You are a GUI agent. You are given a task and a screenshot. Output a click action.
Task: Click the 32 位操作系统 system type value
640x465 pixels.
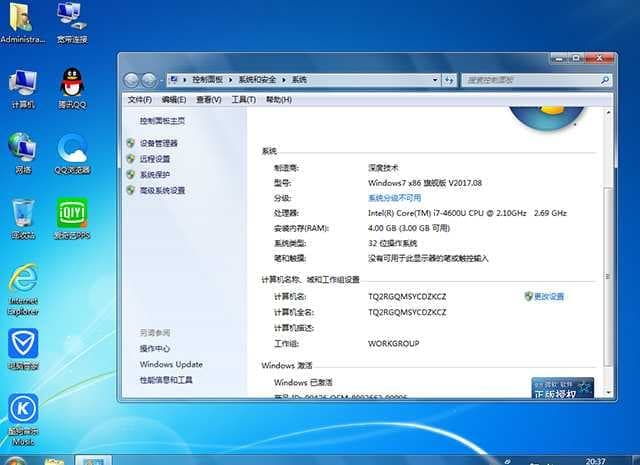tap(392, 243)
